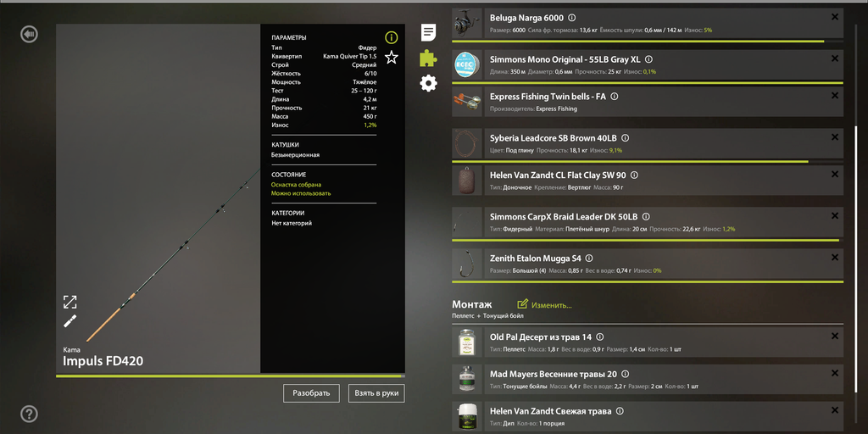
Task: Show info for Syberia Leadcore SB Brown
Action: pyautogui.click(x=625, y=138)
